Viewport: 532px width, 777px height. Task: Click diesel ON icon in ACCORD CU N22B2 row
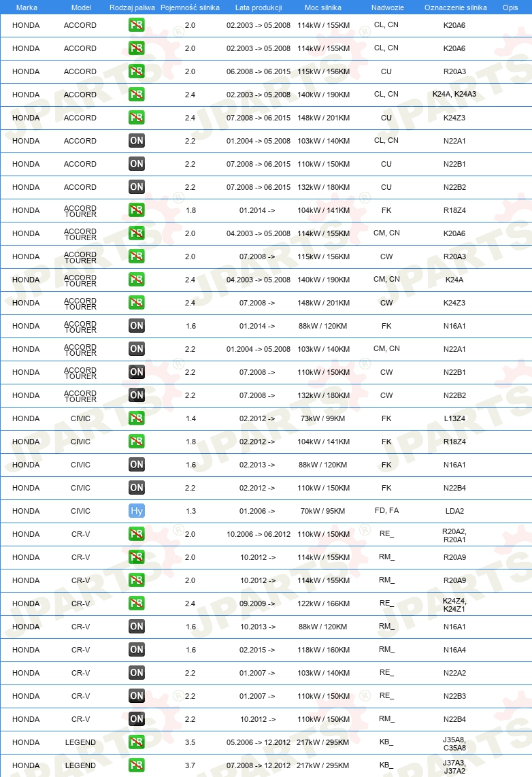(x=137, y=187)
